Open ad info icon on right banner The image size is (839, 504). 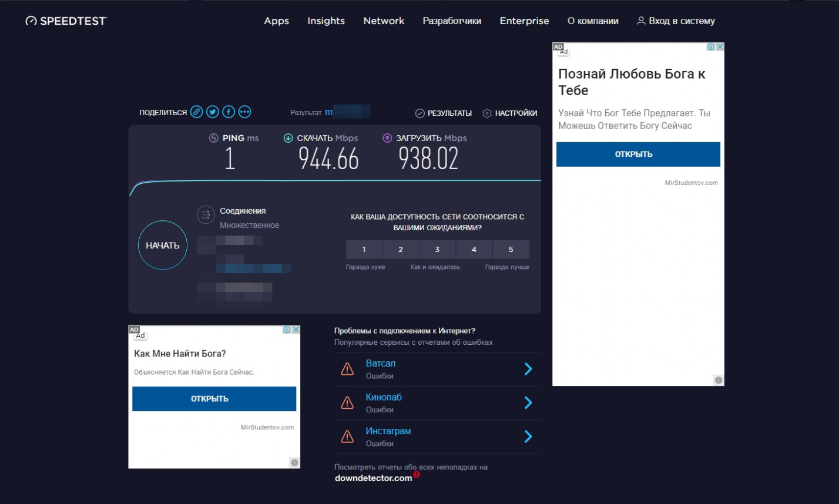tap(711, 47)
